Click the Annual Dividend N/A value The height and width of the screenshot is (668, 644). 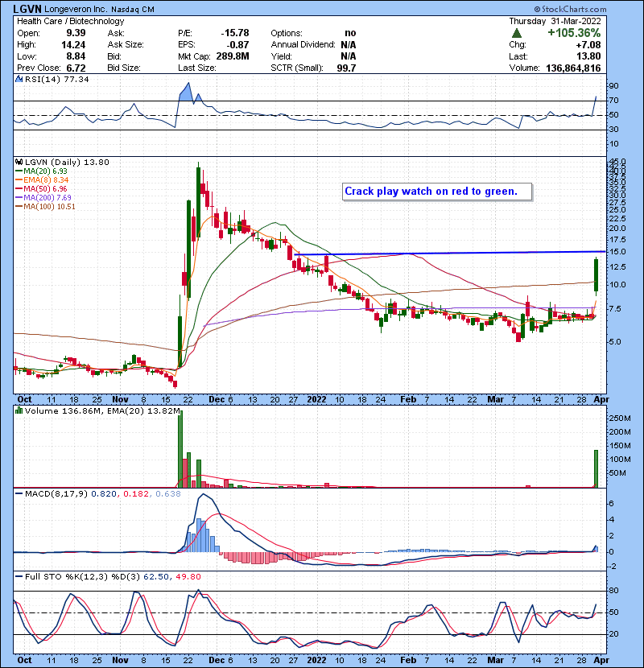(x=349, y=45)
